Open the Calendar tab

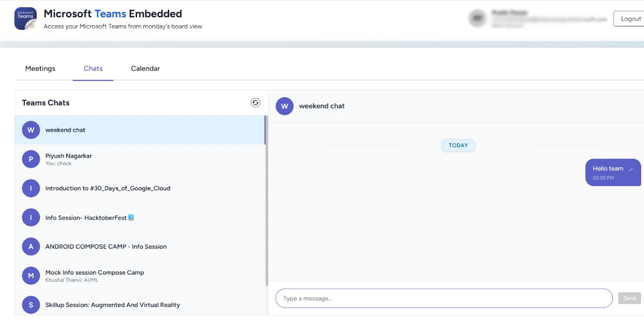pos(145,68)
